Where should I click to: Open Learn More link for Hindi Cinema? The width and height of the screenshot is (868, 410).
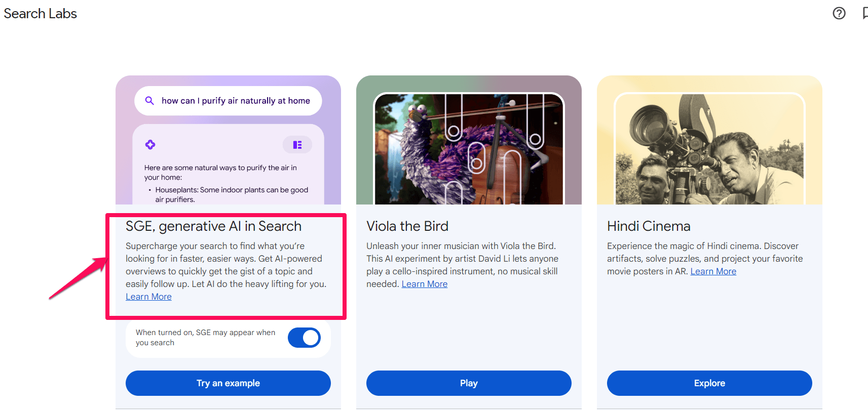(713, 271)
